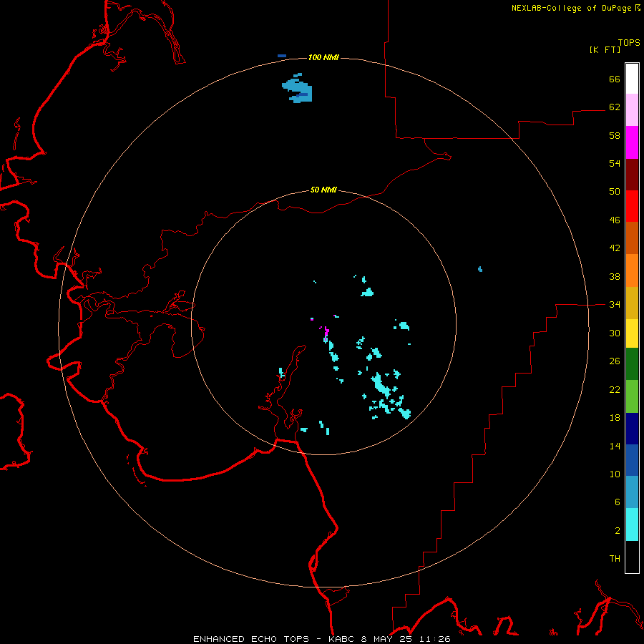Click the KABC station identifier in the caption
The height and width of the screenshot is (644, 644).
342,639
